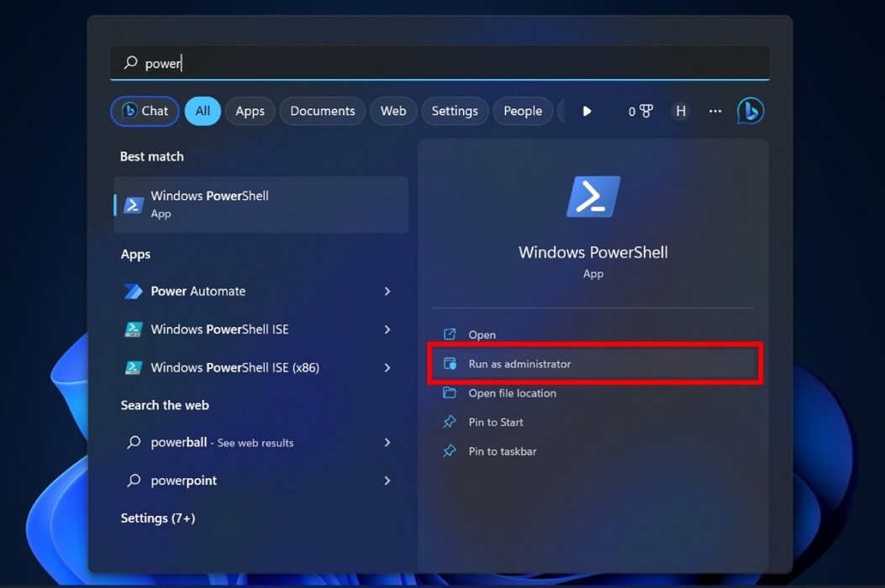Screen dimensions: 885x588
Task: Open Bing Chat via the top-right Bing icon
Action: tap(749, 110)
